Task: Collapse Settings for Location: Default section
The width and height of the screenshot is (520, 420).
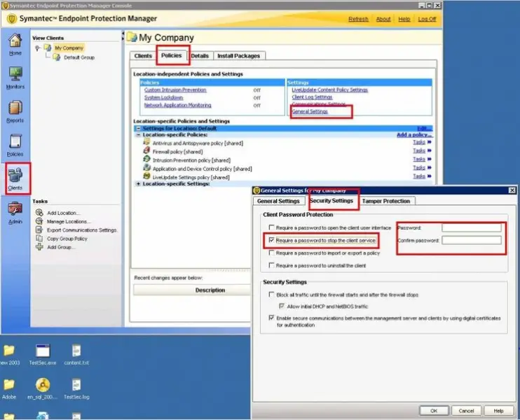Action: click(x=138, y=129)
